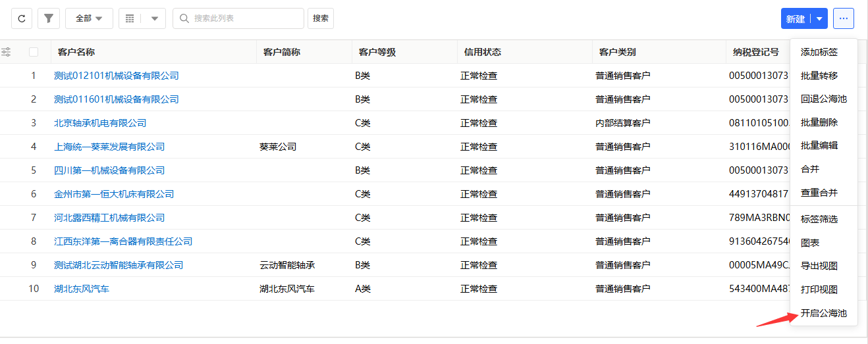The image size is (868, 344).
Task: Open customer 北京轴承机电有限公司
Action: tap(100, 123)
